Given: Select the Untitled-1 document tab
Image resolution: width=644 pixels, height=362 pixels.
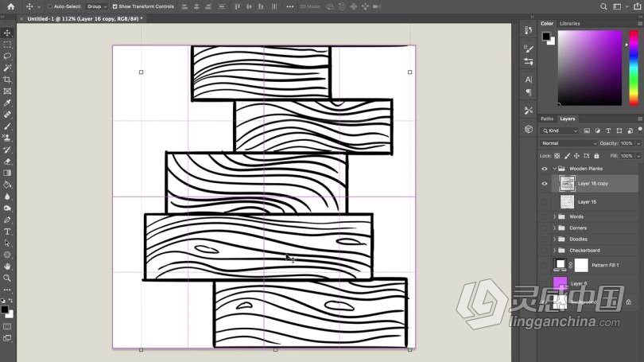Looking at the screenshot, I should pyautogui.click(x=85, y=19).
